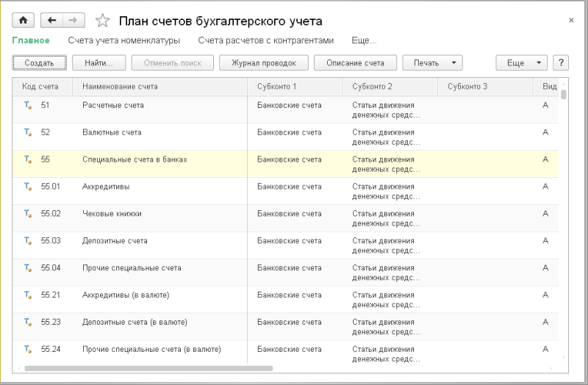Add page to favorites star

pos(103,21)
